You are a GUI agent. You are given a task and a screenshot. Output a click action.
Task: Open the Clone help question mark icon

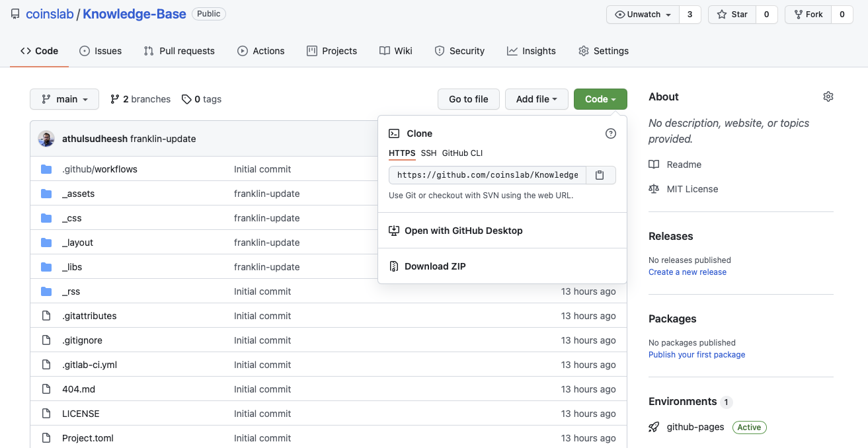pos(611,133)
